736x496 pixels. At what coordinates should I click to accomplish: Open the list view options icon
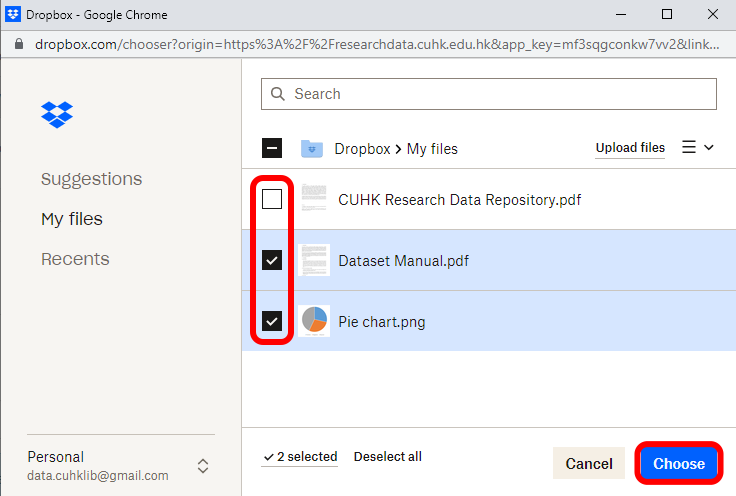689,147
